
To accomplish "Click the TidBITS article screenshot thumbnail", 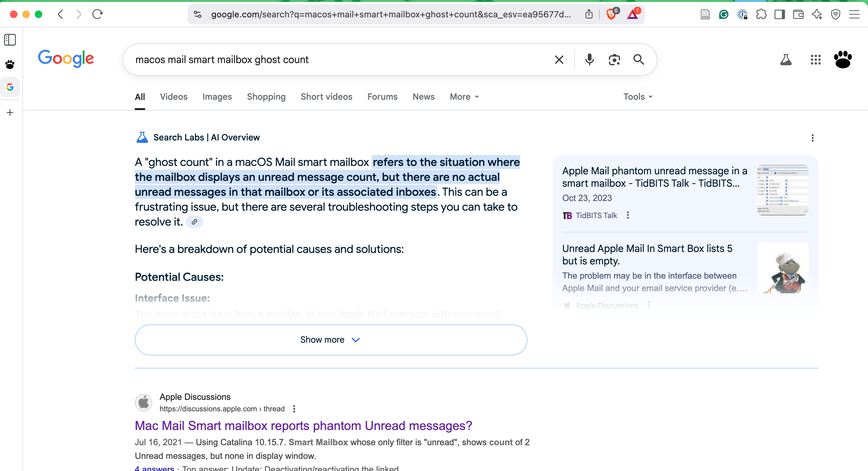I will coord(783,190).
